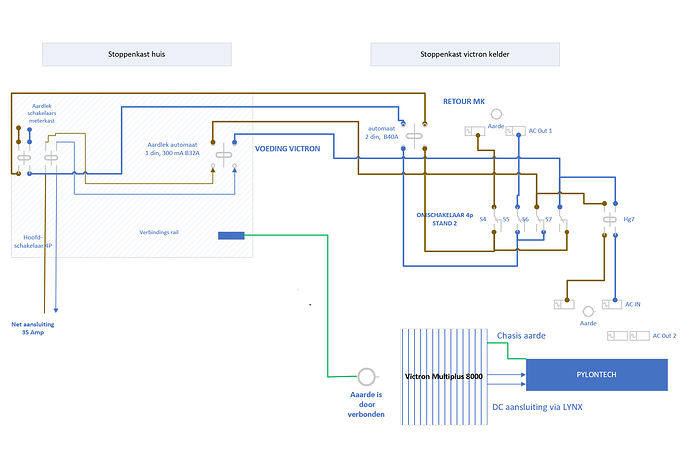Click the automaat 2 din B40A label
Image resolution: width=690 pixels, height=463 pixels.
[382, 132]
